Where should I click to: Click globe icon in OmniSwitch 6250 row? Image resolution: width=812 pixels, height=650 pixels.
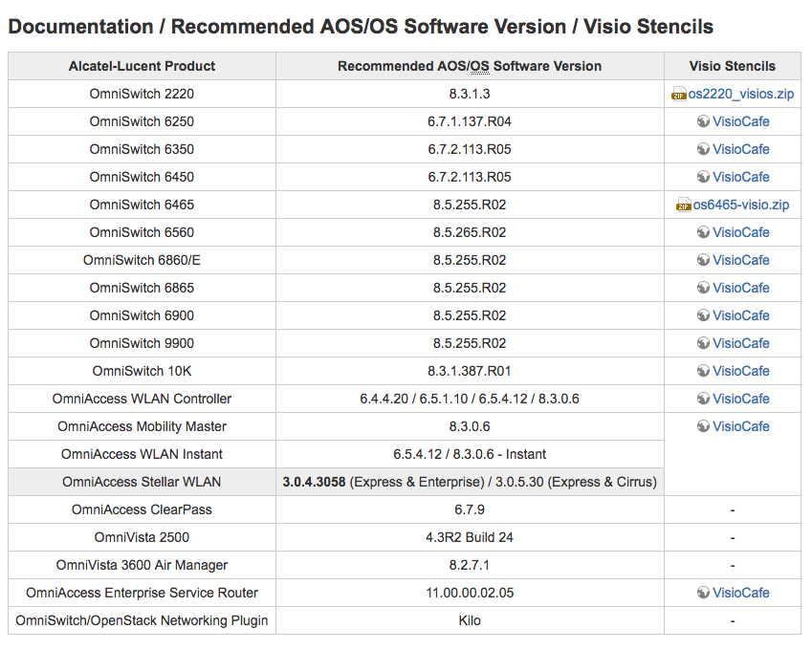point(703,121)
